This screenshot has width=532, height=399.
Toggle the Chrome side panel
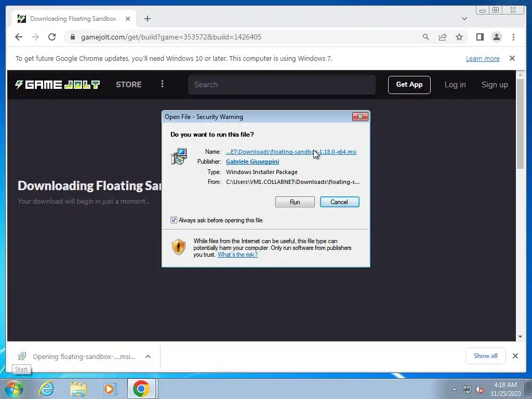click(x=480, y=37)
